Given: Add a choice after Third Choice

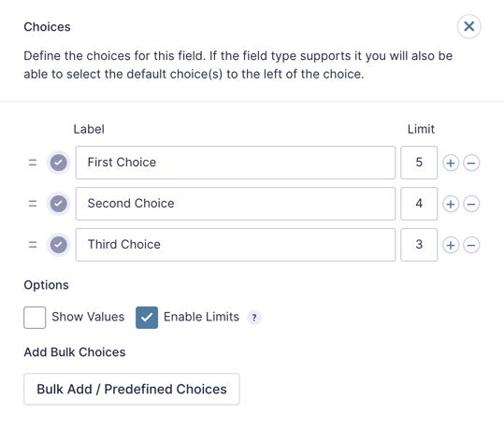Looking at the screenshot, I should pos(451,245).
